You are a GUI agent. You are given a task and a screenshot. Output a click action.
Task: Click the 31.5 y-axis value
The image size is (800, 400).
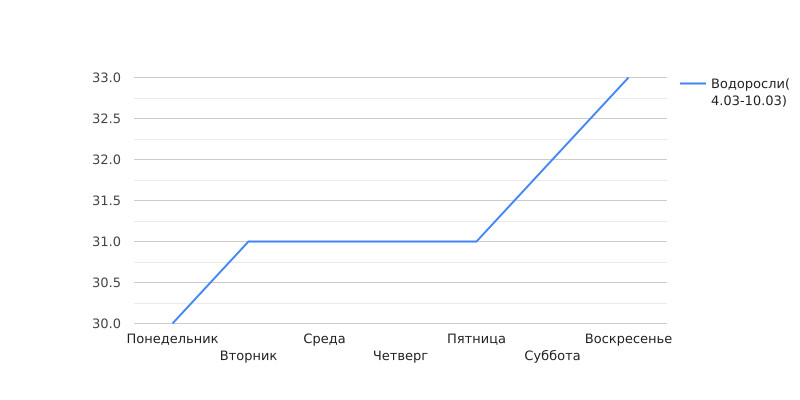[106, 201]
